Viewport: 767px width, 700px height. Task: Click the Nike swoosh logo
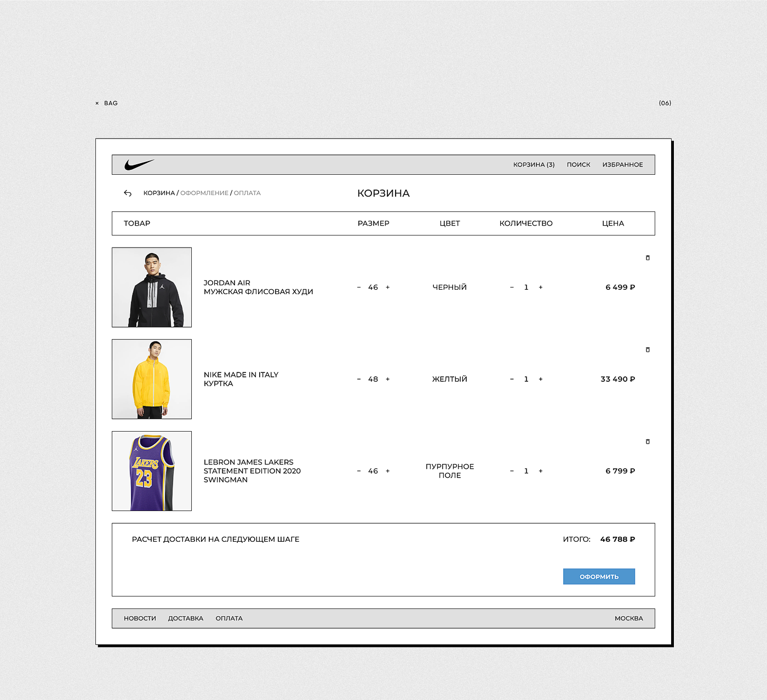coord(139,164)
